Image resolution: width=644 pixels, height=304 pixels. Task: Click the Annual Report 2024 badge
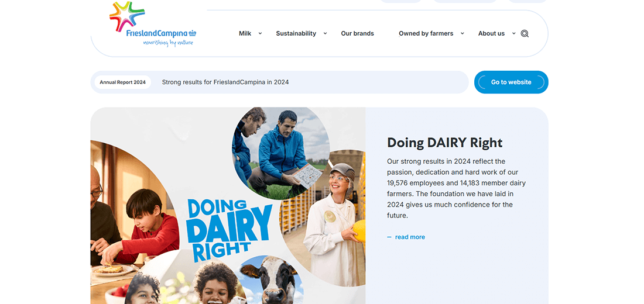coord(122,82)
